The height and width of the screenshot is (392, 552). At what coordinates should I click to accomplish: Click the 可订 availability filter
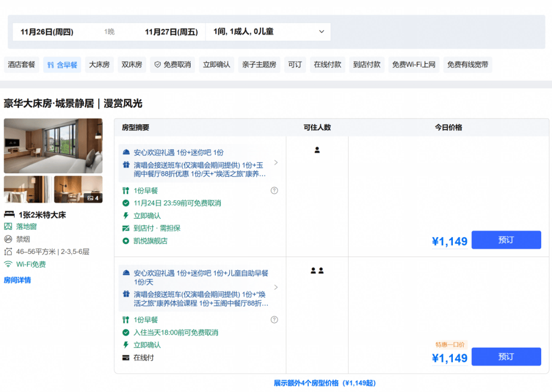pyautogui.click(x=295, y=65)
